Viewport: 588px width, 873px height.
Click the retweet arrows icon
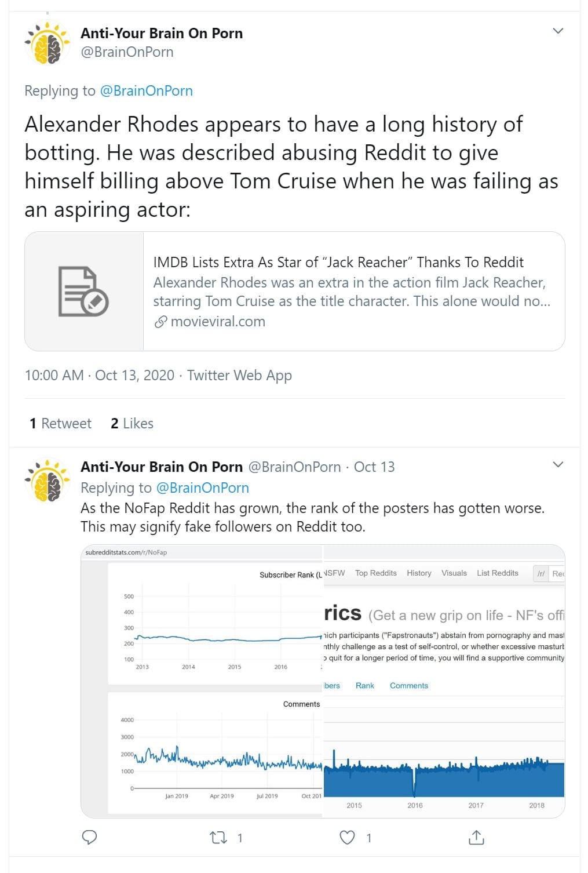pos(218,837)
